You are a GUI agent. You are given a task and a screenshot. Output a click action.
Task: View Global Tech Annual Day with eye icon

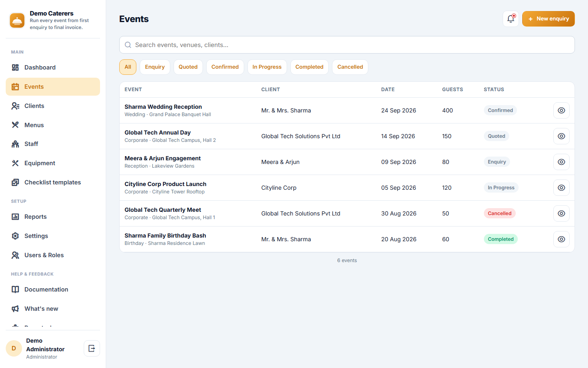pyautogui.click(x=561, y=136)
